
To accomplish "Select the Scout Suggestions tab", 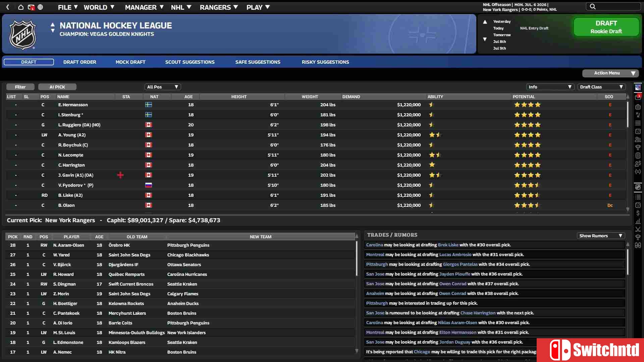I will tap(190, 62).
